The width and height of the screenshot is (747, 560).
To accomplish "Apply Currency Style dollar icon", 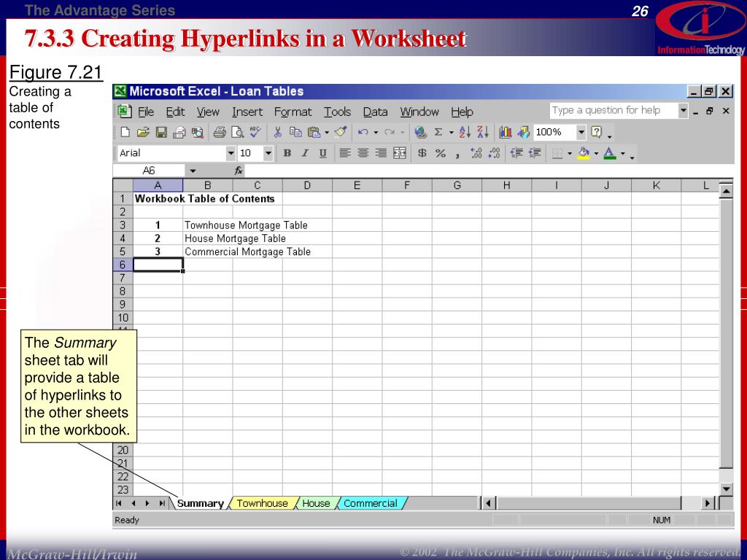I will coord(422,153).
